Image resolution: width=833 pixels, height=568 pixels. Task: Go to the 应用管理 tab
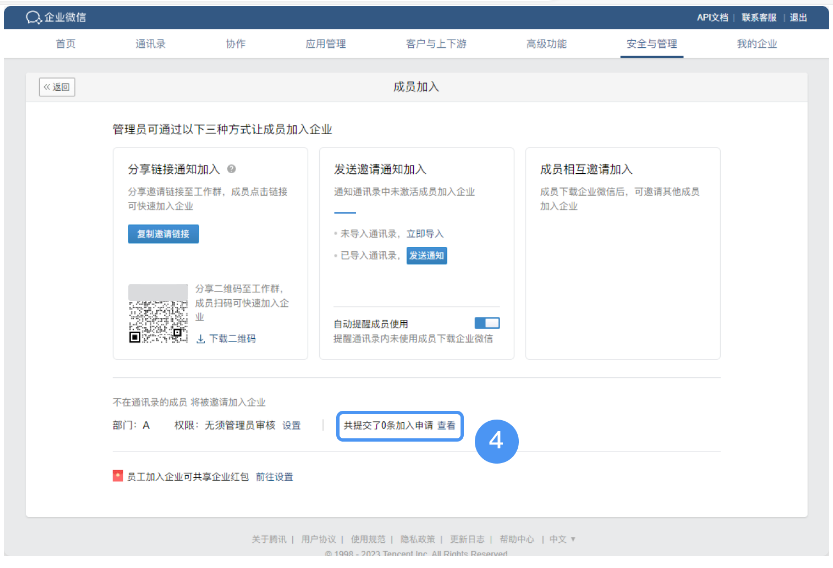325,44
